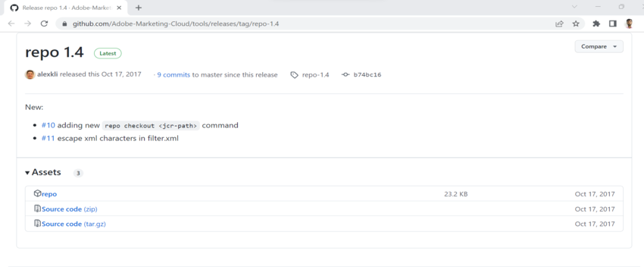
Task: Collapse the Assets section
Action: [43, 172]
